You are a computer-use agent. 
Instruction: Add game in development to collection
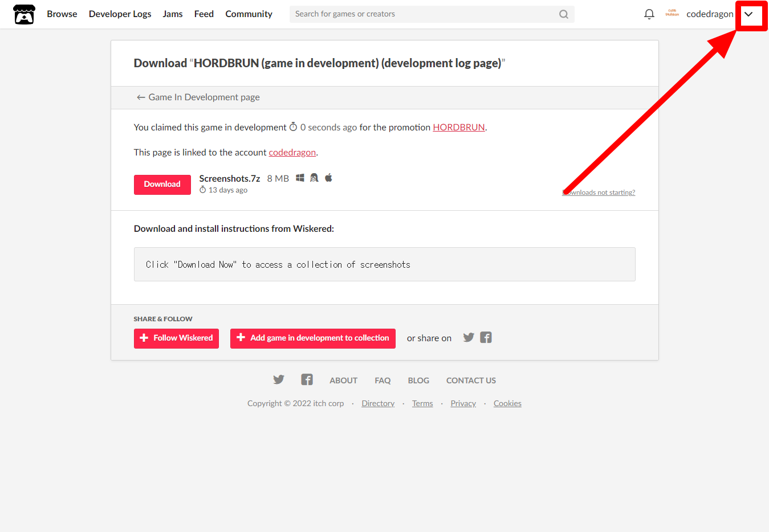(x=313, y=338)
